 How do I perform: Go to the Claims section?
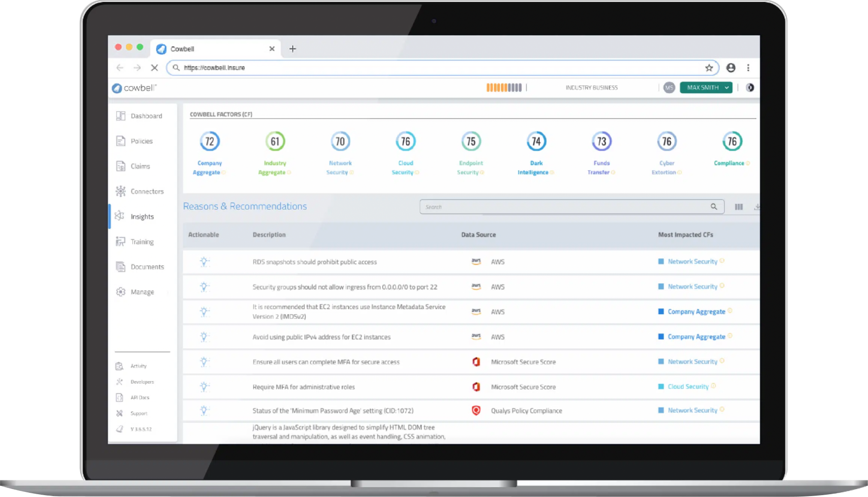coord(133,166)
